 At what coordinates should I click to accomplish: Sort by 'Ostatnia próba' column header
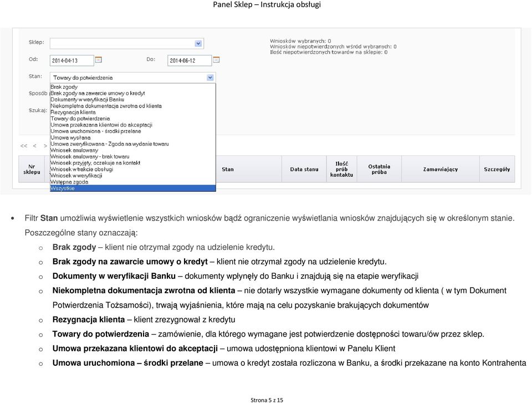[x=379, y=169]
